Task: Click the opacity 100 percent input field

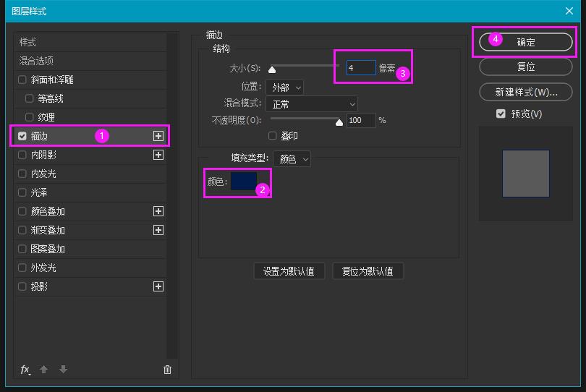Action: coord(361,120)
